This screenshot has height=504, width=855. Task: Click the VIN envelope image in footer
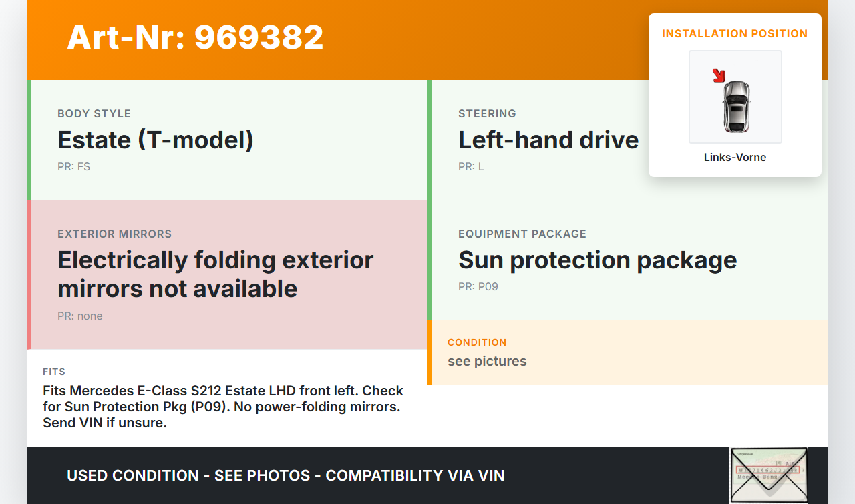[x=769, y=474]
